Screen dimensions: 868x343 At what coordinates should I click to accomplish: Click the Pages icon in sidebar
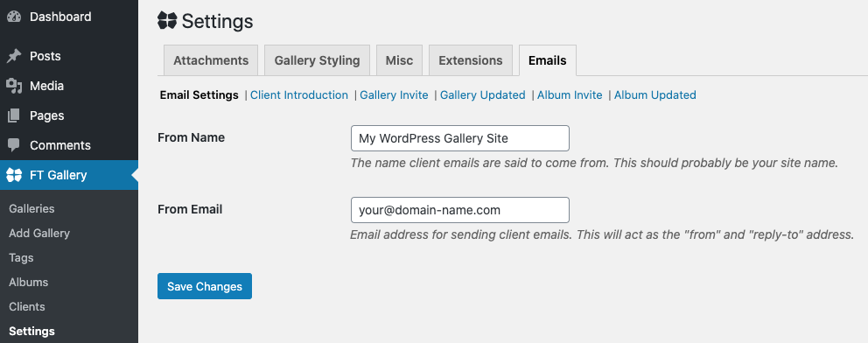[14, 115]
